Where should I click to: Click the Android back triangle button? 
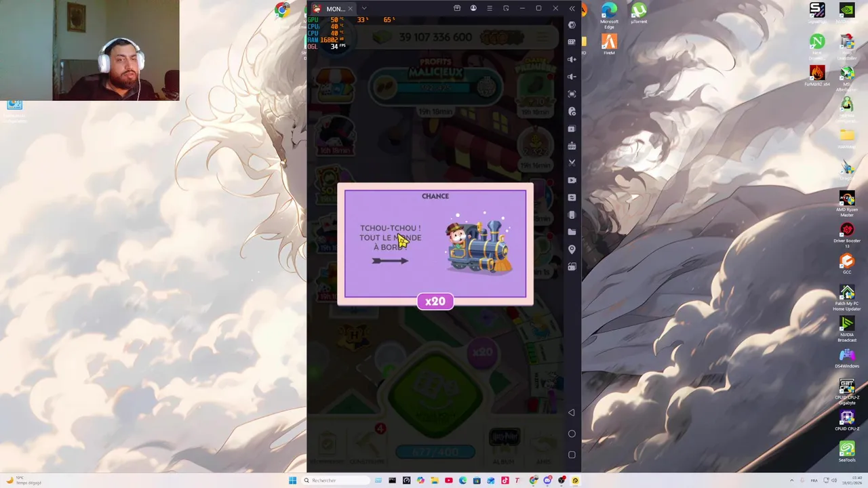[572, 412]
